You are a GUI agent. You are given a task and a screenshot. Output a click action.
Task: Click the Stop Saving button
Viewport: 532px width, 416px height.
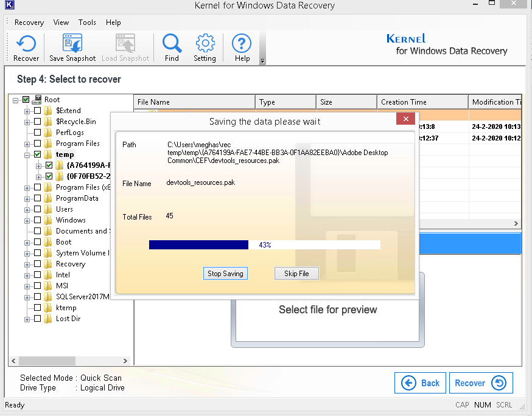pyautogui.click(x=225, y=274)
